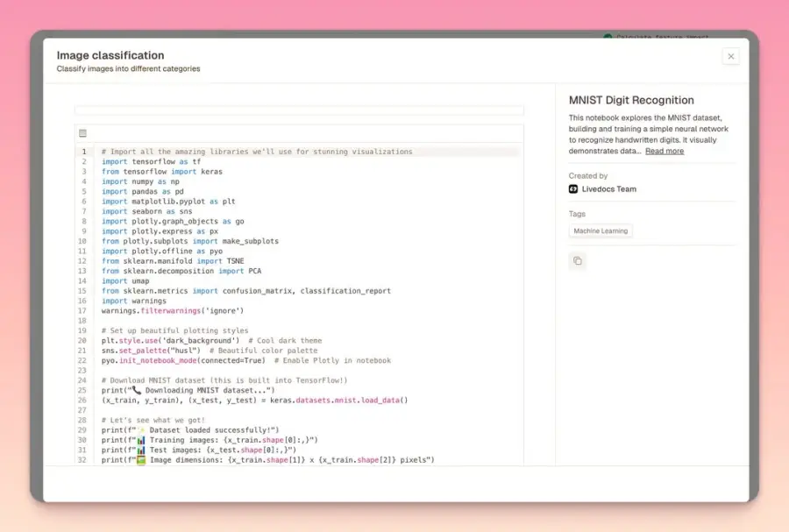Click line printing 'Dataset loaded successfully!'

point(190,430)
